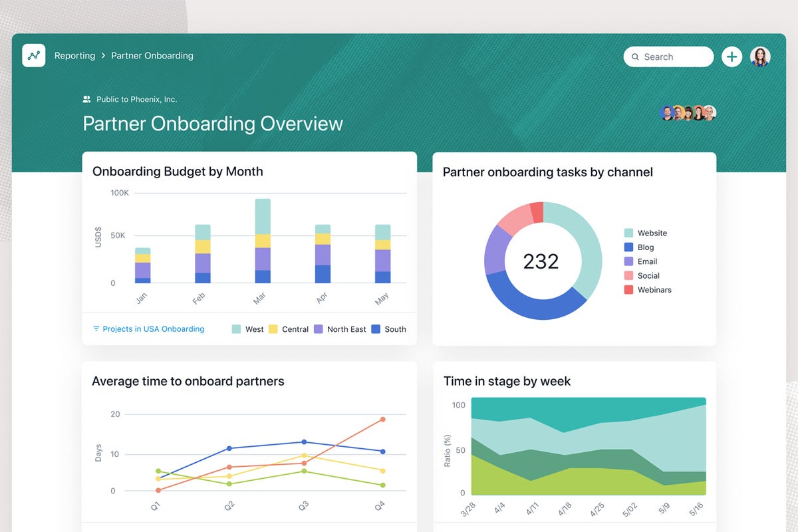Click the search magnifier icon
This screenshot has height=532, width=798.
[x=636, y=57]
